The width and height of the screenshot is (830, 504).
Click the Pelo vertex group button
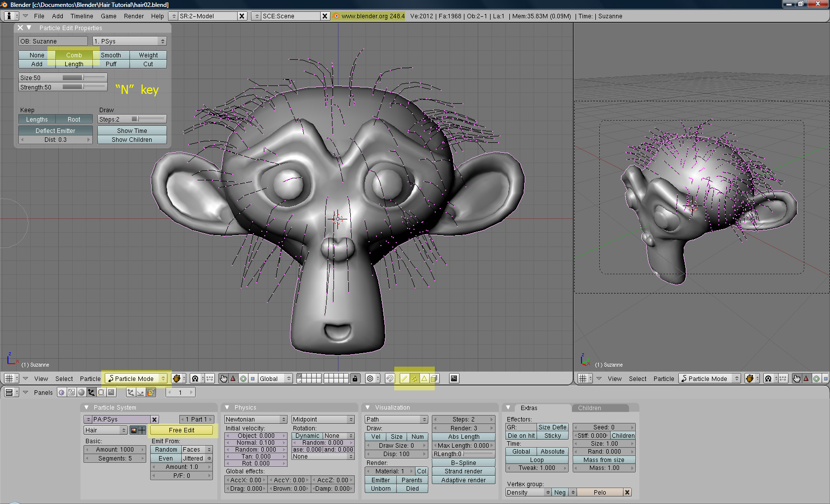(x=600, y=493)
